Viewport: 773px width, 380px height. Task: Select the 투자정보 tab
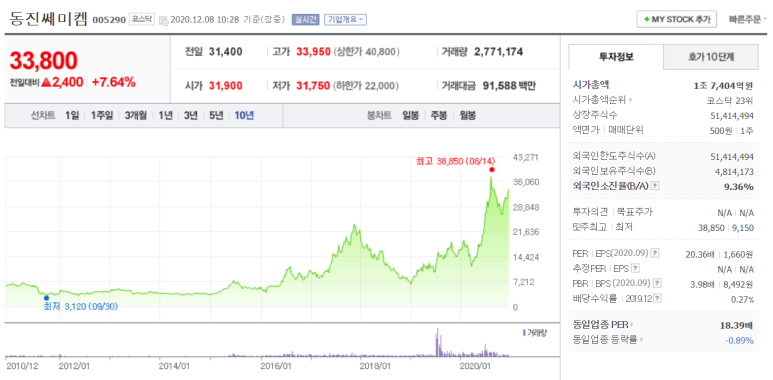[x=616, y=57]
